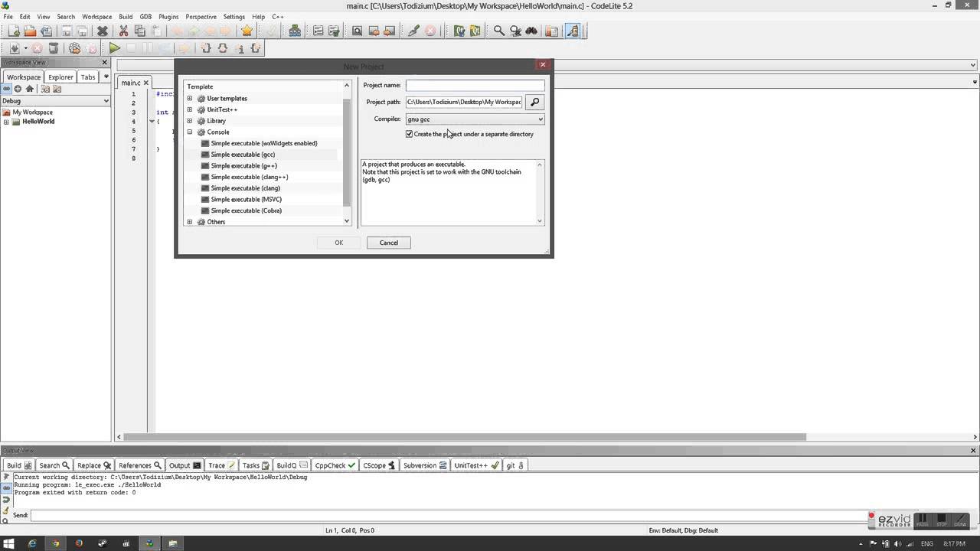The image size is (980, 551).
Task: Close the New Project dialog
Action: pos(543,64)
